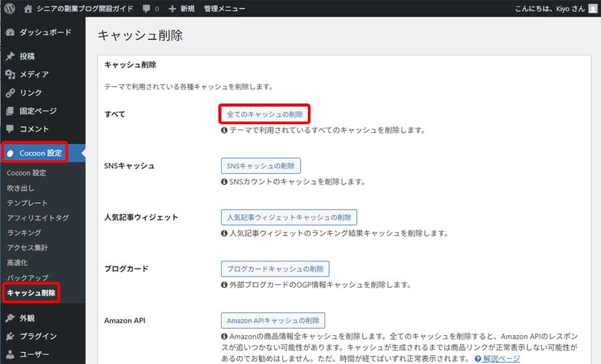The image size is (601, 364).
Task: Open the Cocoon 設定 submenu item
Action: 27,173
